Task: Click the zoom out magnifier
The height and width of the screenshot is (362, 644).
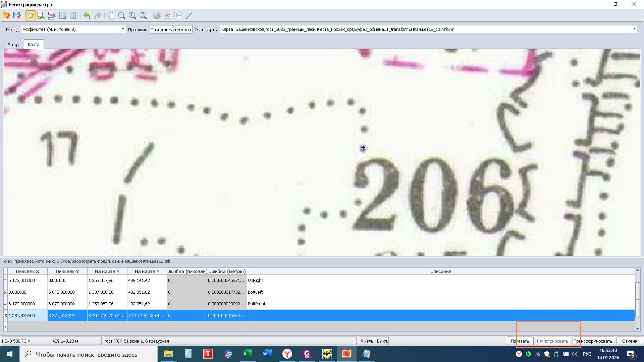Action: 121,15
